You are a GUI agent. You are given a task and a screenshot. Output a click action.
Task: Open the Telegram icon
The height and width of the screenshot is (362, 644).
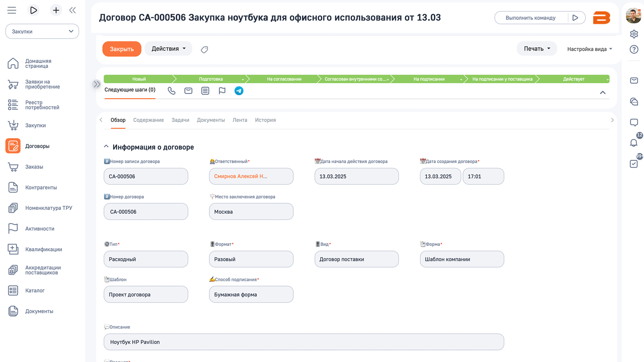click(239, 91)
